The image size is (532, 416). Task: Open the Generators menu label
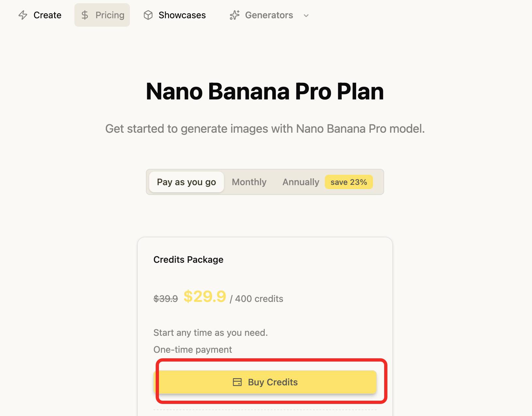click(x=269, y=15)
